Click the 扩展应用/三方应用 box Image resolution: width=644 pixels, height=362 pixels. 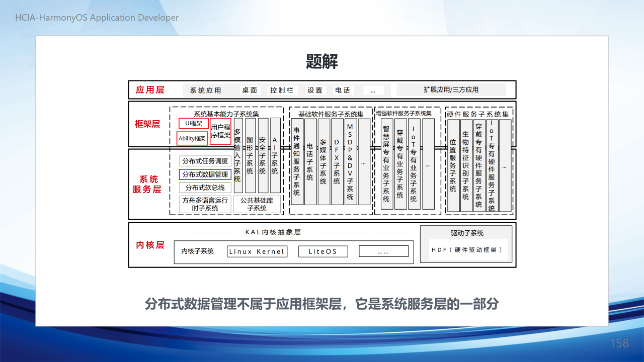(x=451, y=90)
